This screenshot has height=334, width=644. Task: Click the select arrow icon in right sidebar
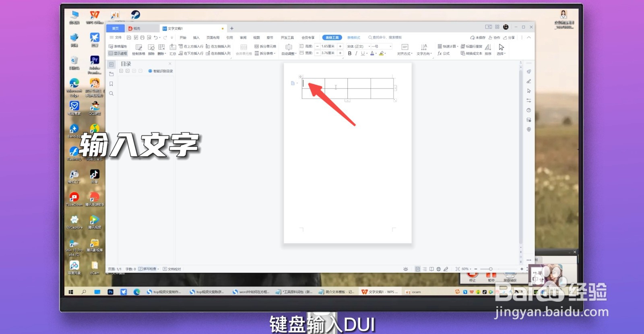pyautogui.click(x=529, y=91)
